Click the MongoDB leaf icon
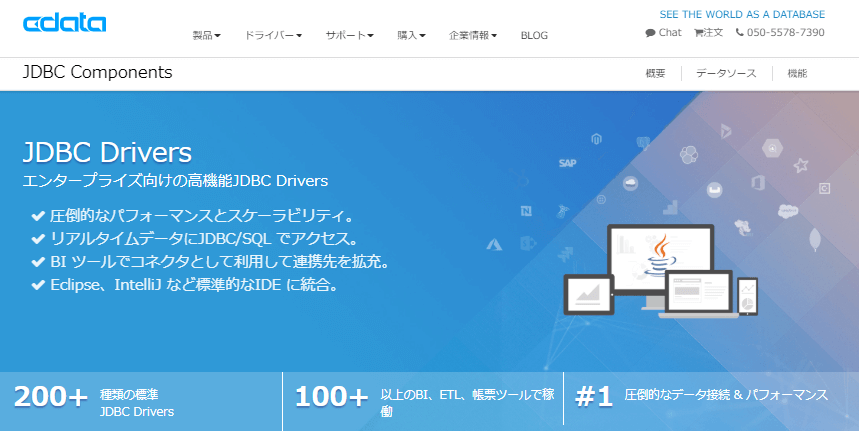The height and width of the screenshot is (431, 859). click(x=815, y=239)
